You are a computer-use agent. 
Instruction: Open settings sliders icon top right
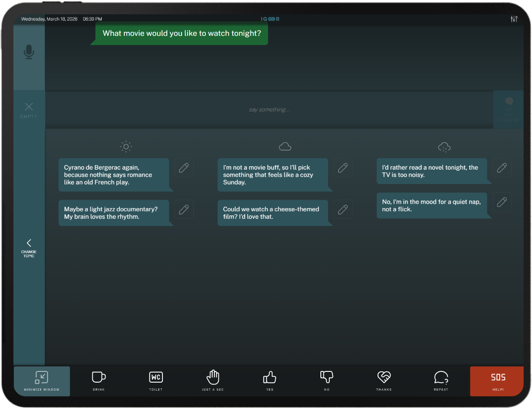pos(514,19)
